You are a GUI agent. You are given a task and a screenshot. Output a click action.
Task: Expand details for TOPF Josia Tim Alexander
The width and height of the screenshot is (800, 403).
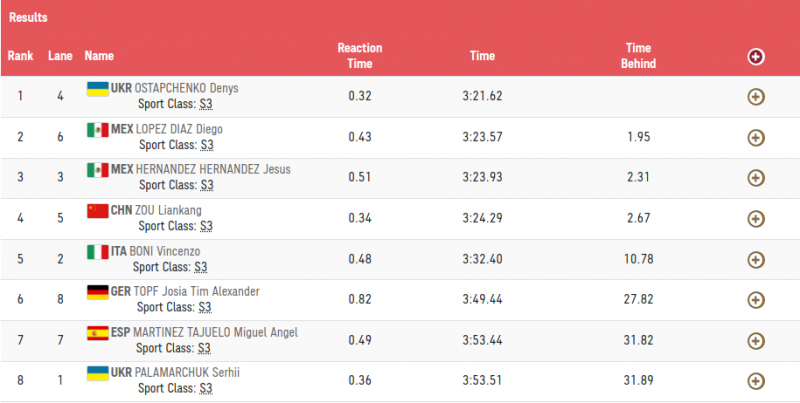756,300
